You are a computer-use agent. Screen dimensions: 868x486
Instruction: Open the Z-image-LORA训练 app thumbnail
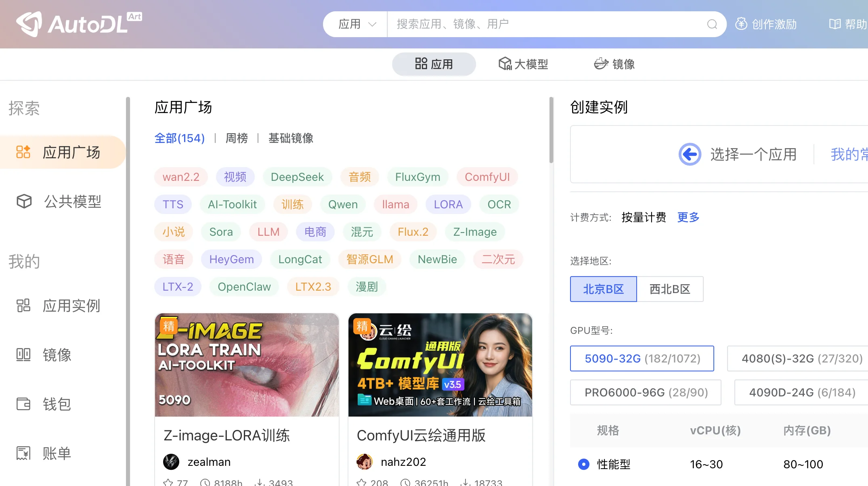(x=247, y=364)
